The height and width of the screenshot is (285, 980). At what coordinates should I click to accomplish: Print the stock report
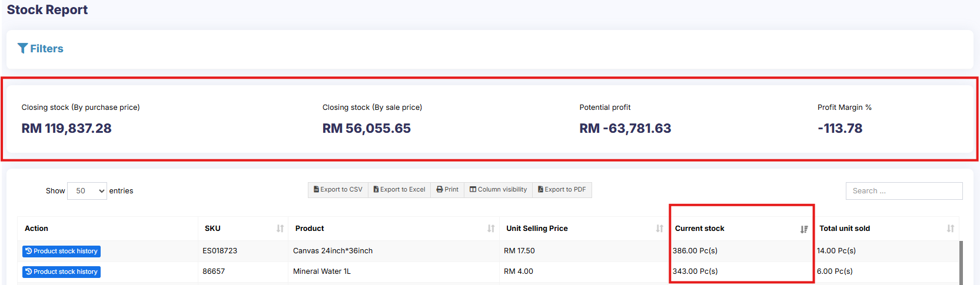click(x=447, y=190)
